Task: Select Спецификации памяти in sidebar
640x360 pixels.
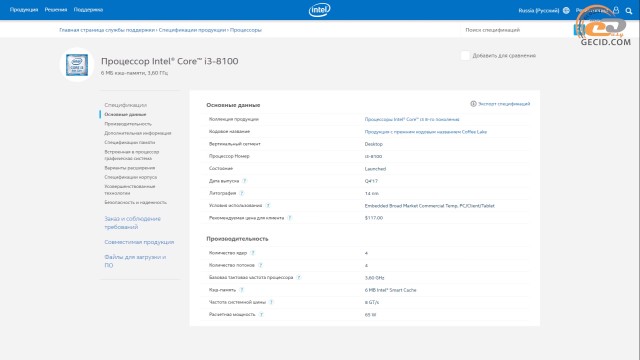Action: (129, 142)
